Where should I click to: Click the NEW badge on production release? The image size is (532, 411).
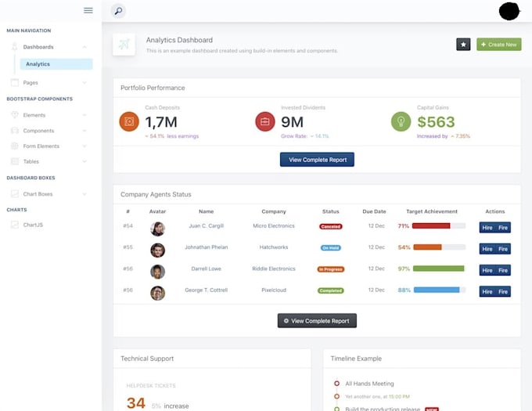(x=432, y=409)
